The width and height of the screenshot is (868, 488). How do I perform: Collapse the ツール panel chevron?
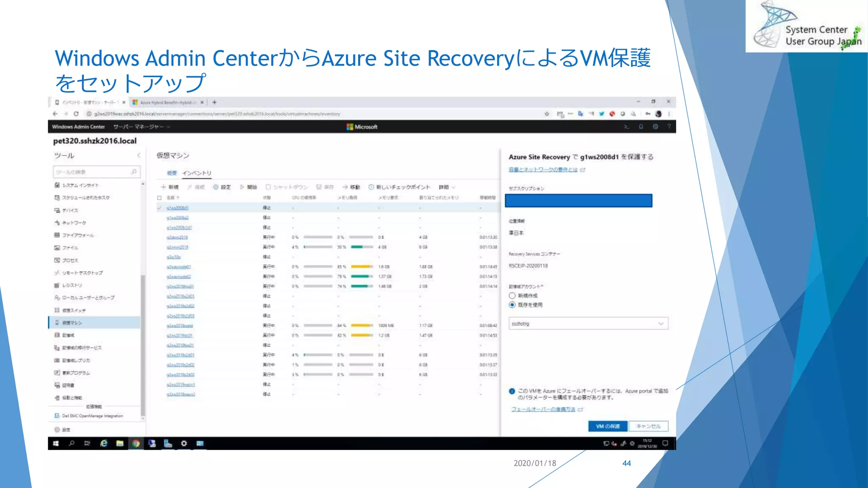(x=139, y=155)
